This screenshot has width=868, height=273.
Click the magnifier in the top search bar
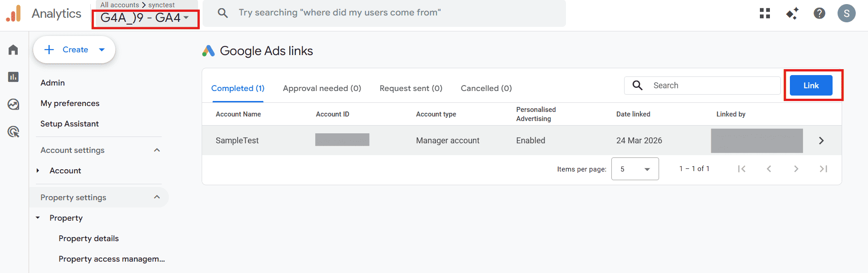coord(223,13)
